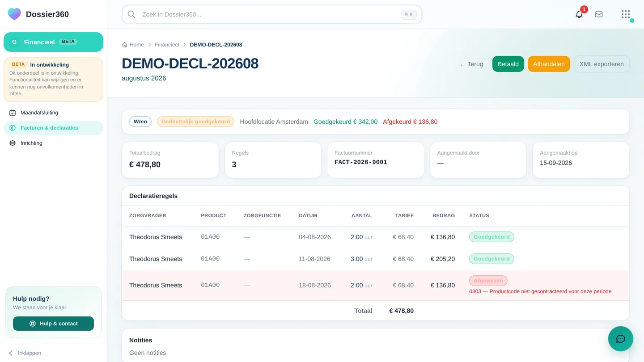Click the Wmo badge
The image size is (644, 362).
click(140, 122)
